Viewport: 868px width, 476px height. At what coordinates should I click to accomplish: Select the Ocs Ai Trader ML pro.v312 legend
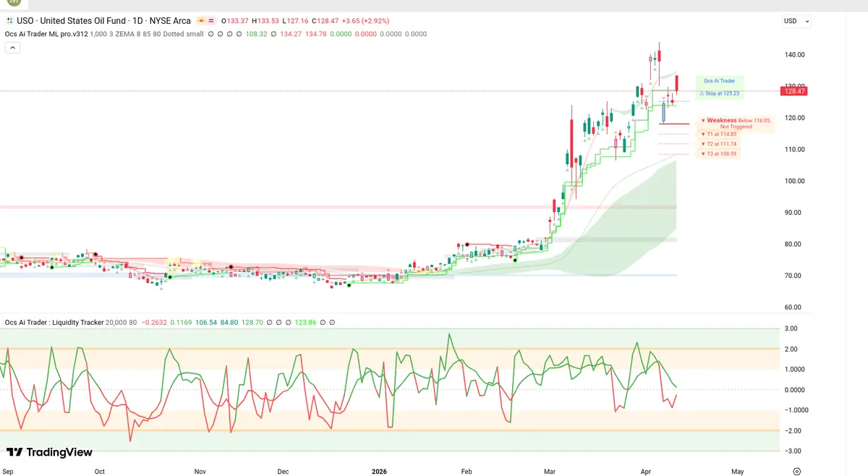[46, 34]
